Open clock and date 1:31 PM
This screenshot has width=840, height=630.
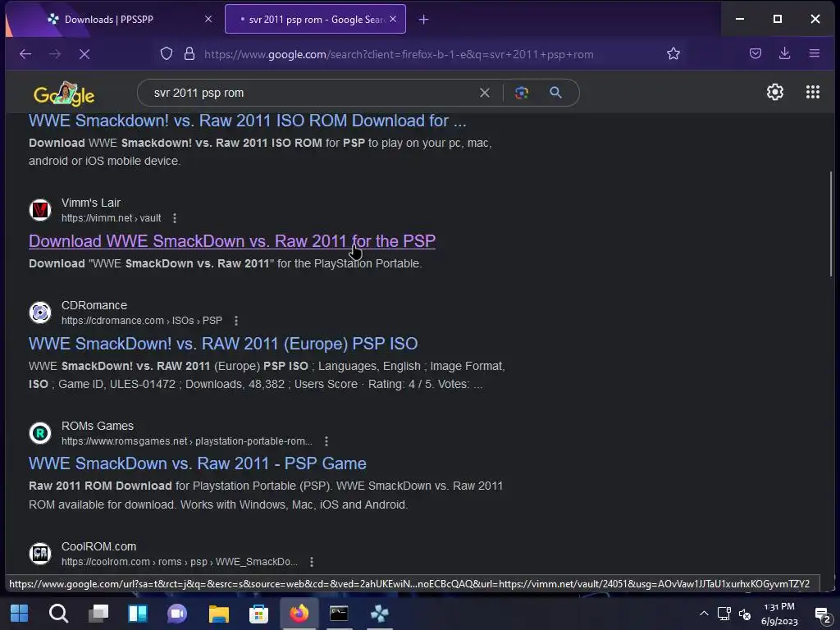pos(779,614)
